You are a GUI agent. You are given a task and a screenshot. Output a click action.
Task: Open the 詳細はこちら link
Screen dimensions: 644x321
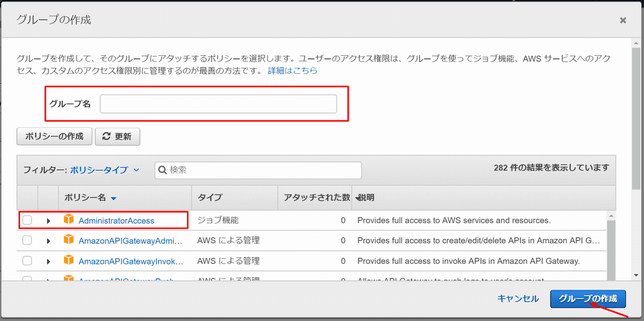click(x=292, y=71)
